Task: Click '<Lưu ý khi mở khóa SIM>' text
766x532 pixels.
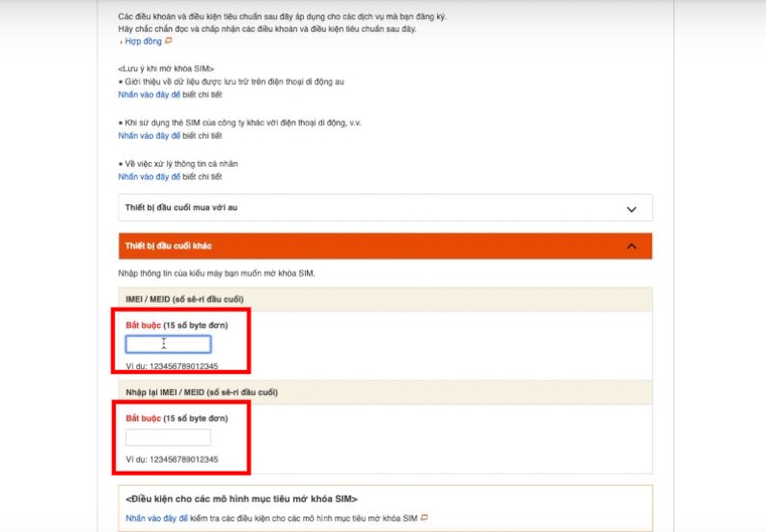Action: point(166,69)
